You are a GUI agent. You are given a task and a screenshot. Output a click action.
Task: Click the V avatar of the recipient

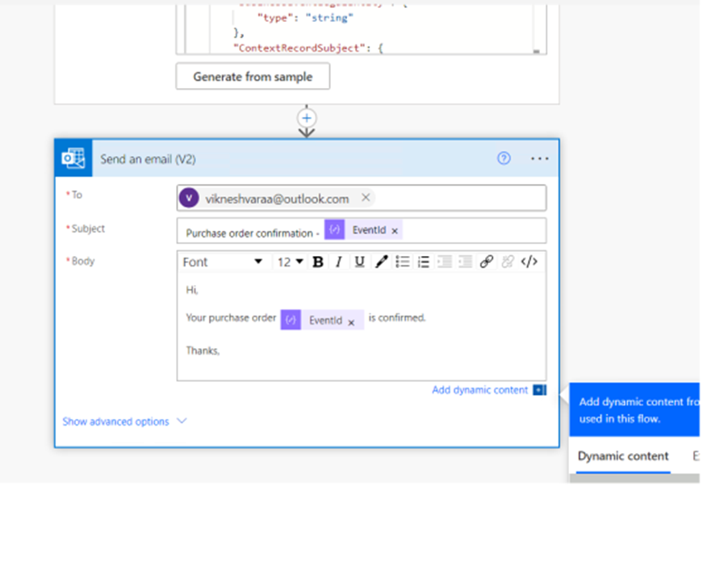click(189, 198)
